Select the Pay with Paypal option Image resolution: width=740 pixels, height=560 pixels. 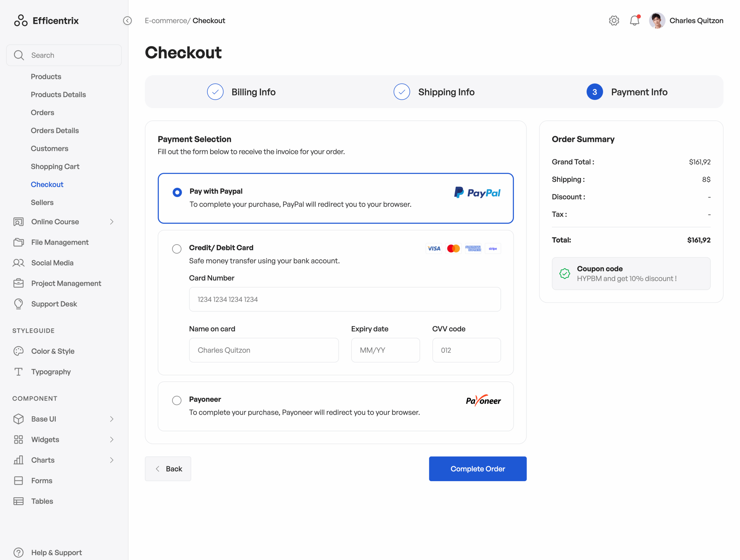tap(177, 192)
